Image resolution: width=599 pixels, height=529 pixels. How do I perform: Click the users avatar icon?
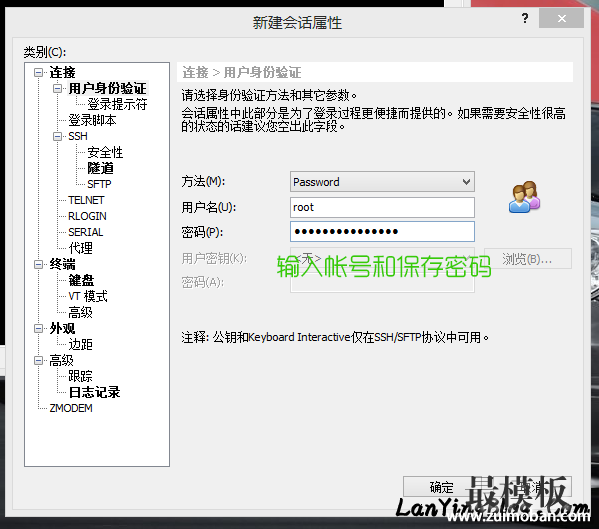click(524, 197)
